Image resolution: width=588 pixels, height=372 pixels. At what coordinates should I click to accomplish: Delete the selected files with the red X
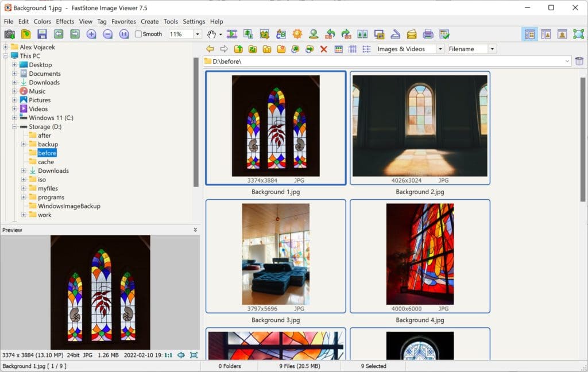(324, 49)
